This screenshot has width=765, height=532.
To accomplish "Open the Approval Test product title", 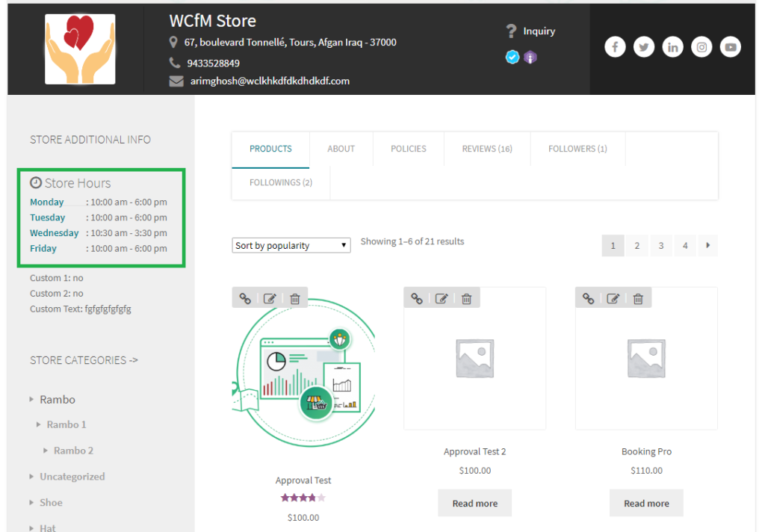I will click(x=303, y=480).
